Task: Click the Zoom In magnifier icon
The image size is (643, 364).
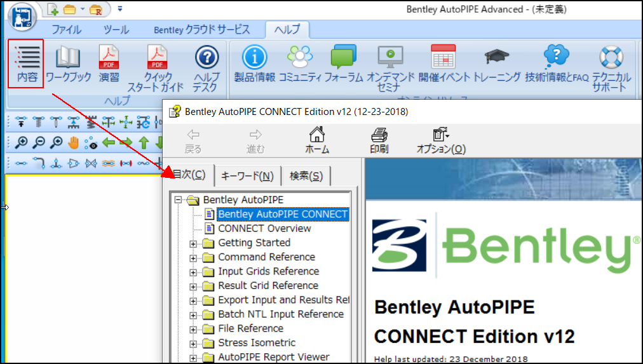Action: pos(21,143)
